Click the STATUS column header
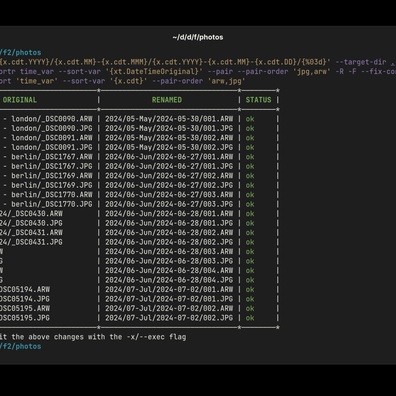This screenshot has height=396, width=396. click(x=258, y=100)
